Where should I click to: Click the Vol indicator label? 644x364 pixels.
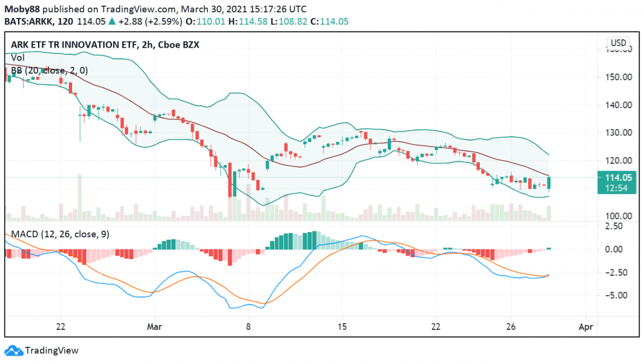pos(17,57)
